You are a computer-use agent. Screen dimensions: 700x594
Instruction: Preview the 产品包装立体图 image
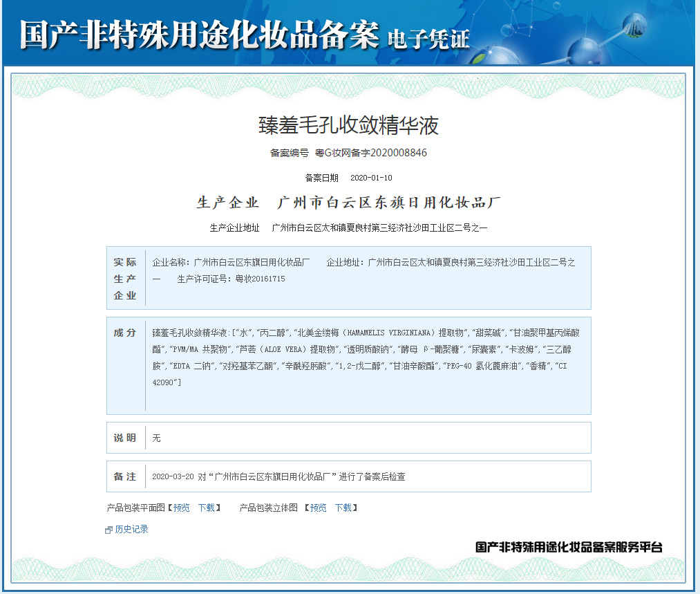tap(318, 508)
